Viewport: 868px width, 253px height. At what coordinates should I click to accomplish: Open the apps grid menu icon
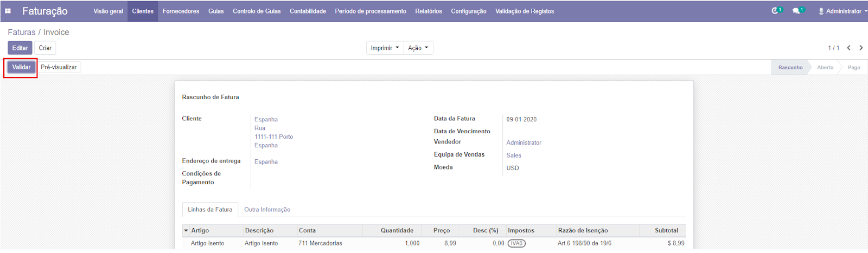[8, 11]
